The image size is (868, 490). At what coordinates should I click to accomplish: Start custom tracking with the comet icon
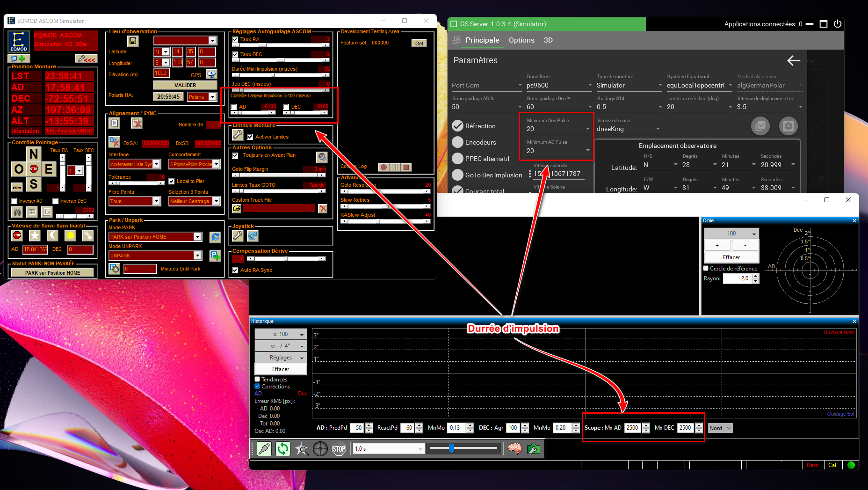[88, 235]
